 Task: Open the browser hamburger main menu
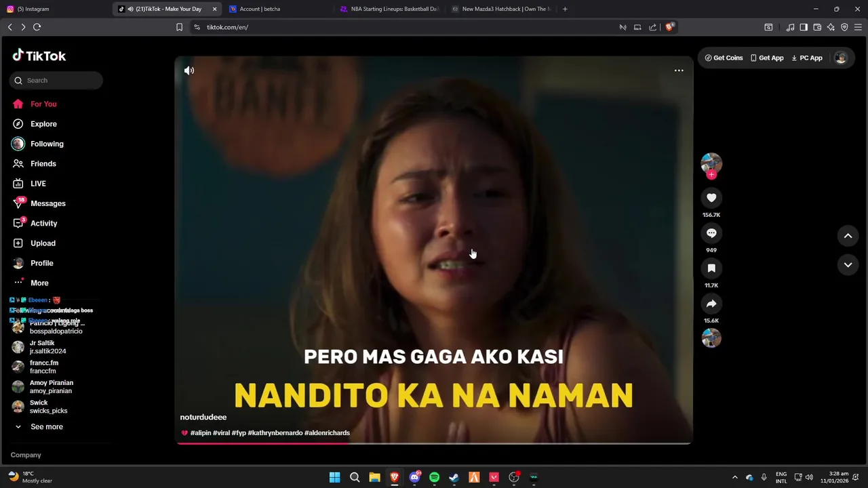(859, 27)
